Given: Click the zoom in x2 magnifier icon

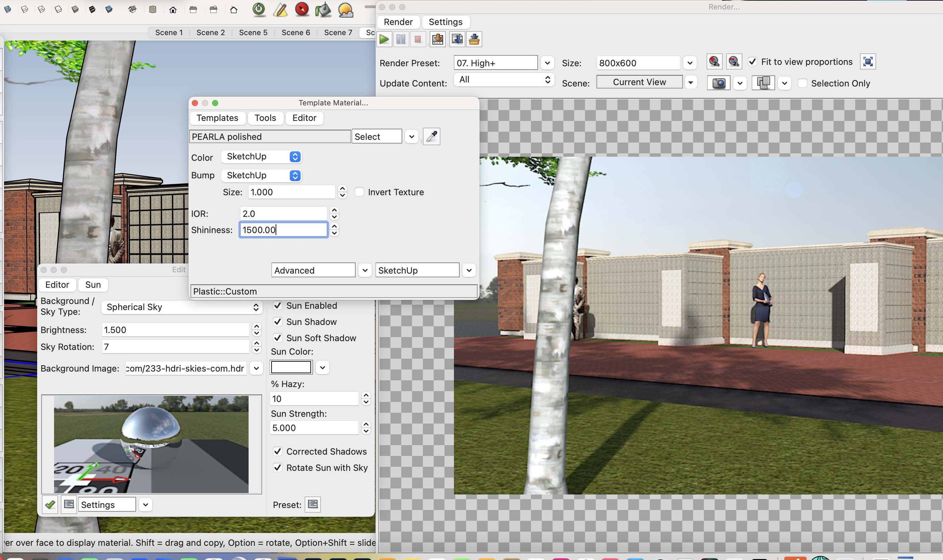Looking at the screenshot, I should tap(714, 61).
